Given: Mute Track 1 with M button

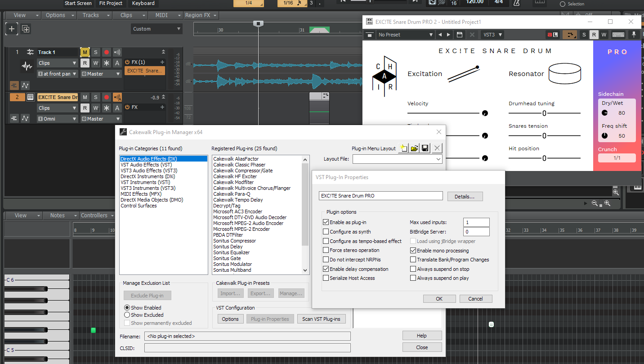Looking at the screenshot, I should [85, 52].
